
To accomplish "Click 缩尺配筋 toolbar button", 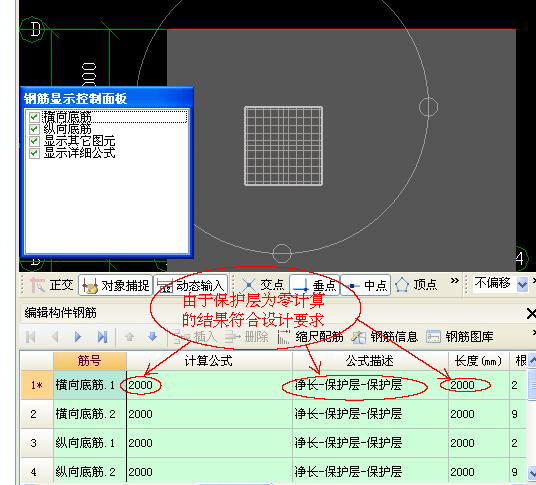I will (x=310, y=337).
